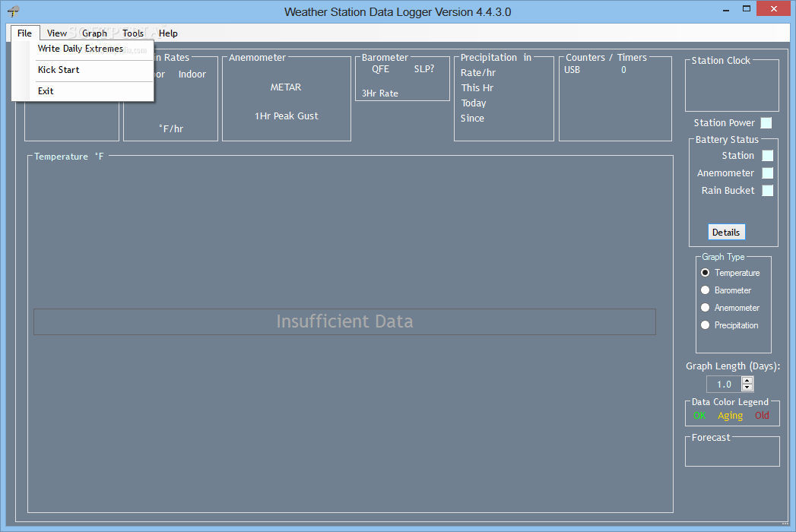The width and height of the screenshot is (796, 532).
Task: Choose Exit from the File menu
Action: tap(82, 91)
